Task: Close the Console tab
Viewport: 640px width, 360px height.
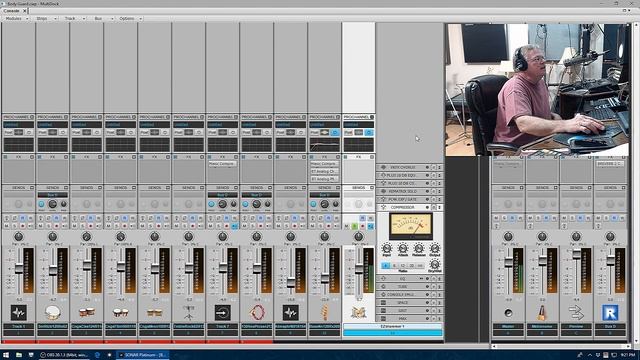Action: (x=24, y=11)
